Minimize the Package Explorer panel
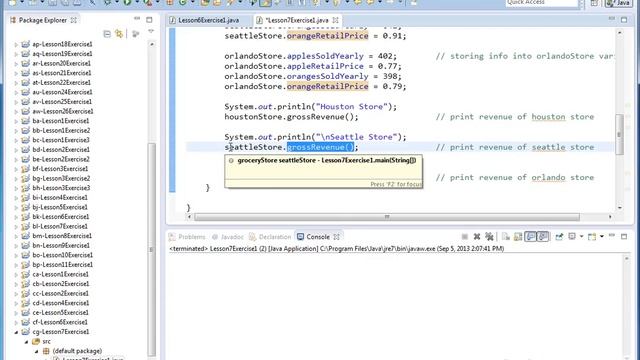The image size is (640, 360). (137, 19)
